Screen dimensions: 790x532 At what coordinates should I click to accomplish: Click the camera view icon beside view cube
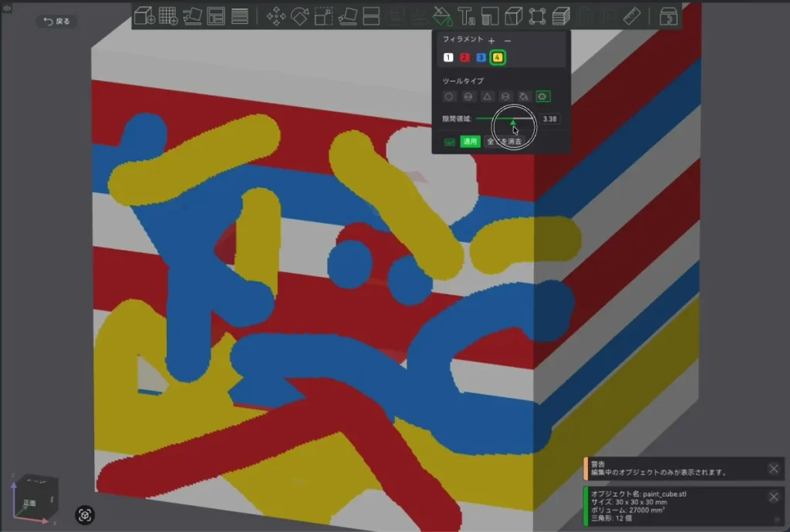tap(85, 515)
